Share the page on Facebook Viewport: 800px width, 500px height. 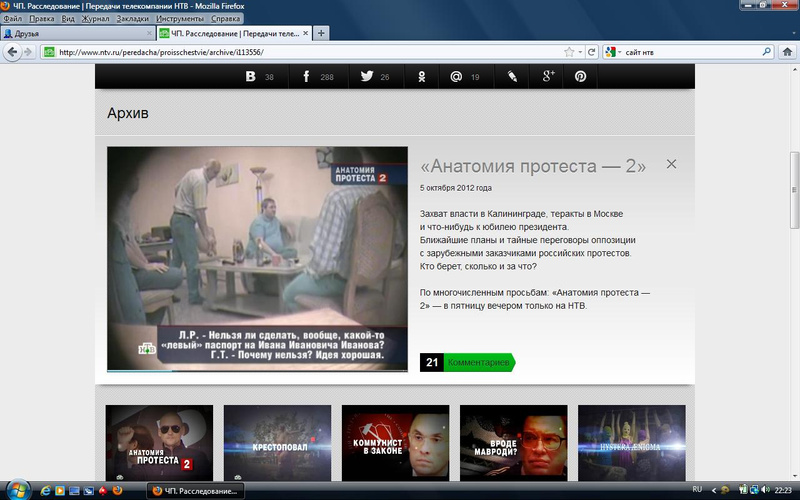pyautogui.click(x=306, y=77)
